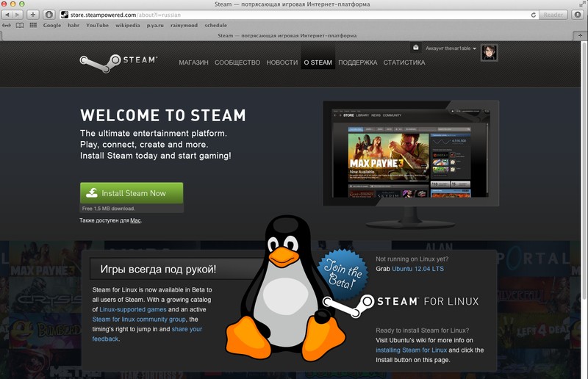This screenshot has width=588, height=379.
Task: Click the address bar URL field
Action: (298, 15)
